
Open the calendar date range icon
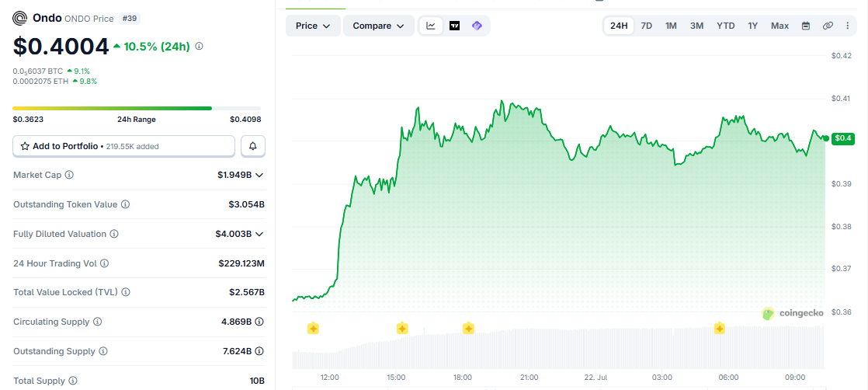tap(806, 26)
